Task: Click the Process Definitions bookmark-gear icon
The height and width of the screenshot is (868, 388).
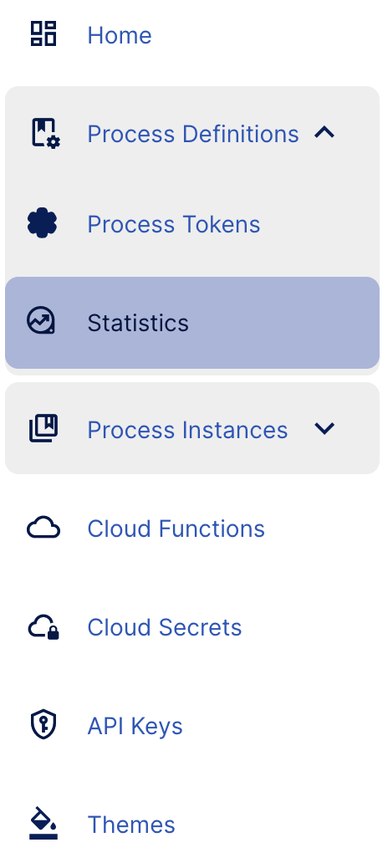Action: click(45, 133)
